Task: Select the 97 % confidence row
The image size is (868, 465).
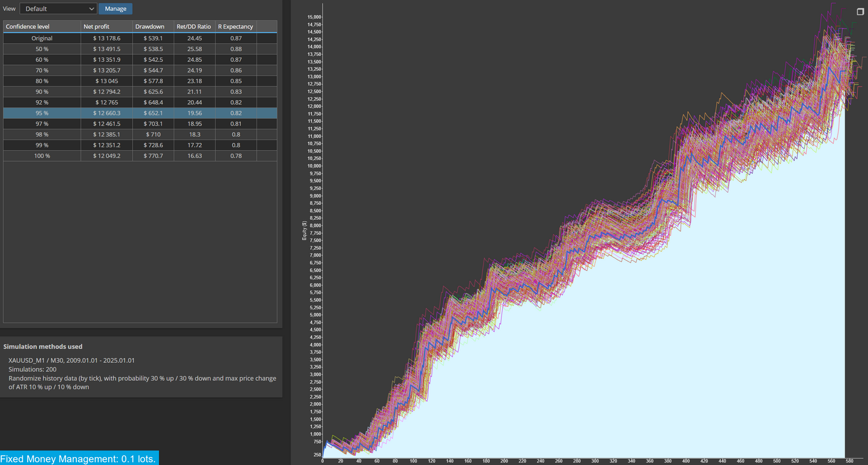Action: coord(140,124)
